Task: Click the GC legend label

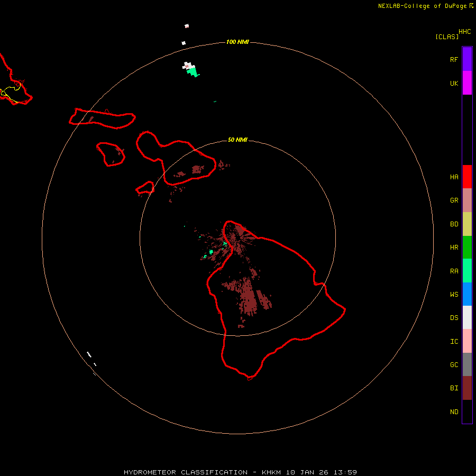Action: pos(454,365)
